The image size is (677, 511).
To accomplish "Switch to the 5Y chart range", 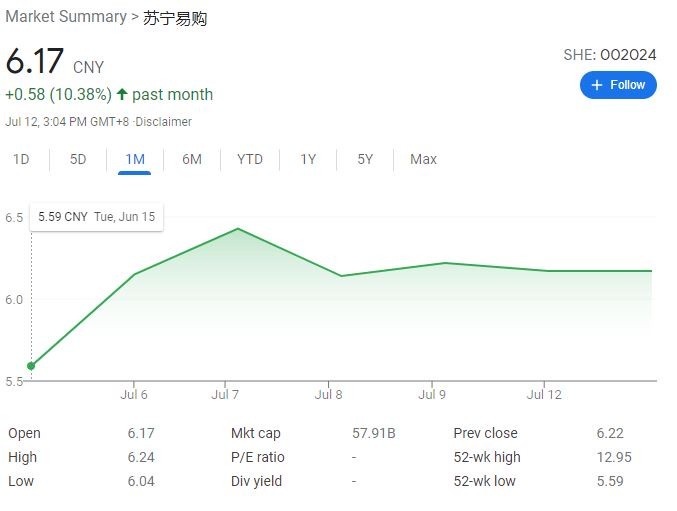I will (366, 159).
